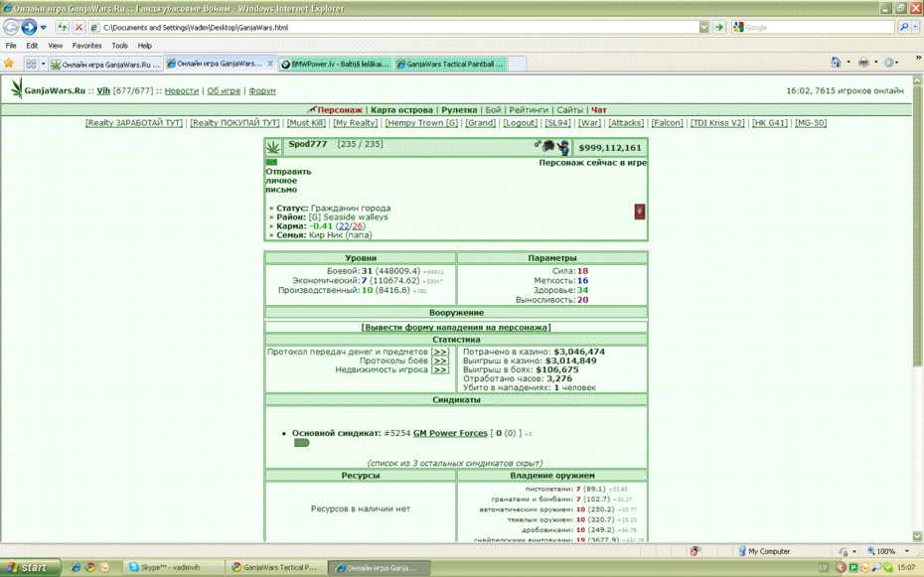
Task: Open the Favorites menu
Action: coord(86,46)
